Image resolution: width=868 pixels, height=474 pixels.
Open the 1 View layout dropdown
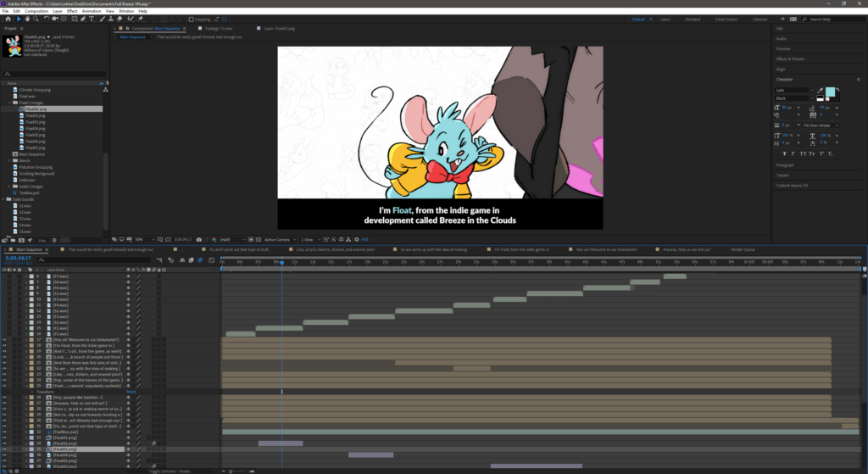(310, 240)
